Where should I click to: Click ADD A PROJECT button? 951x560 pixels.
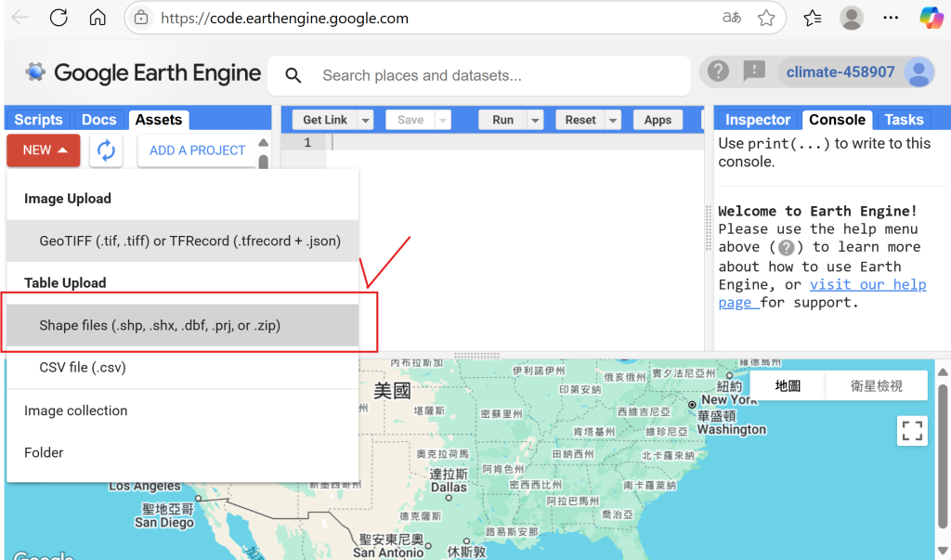(197, 150)
